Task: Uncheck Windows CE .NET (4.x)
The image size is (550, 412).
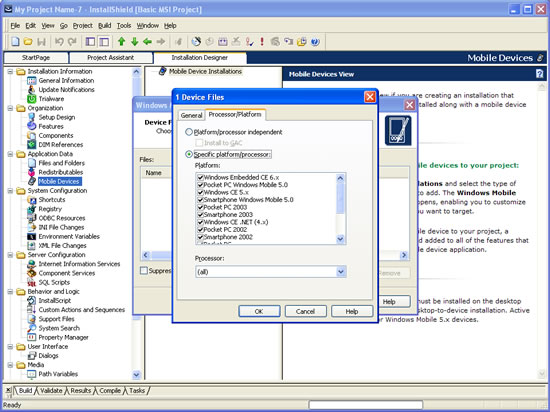Action: coord(200,222)
